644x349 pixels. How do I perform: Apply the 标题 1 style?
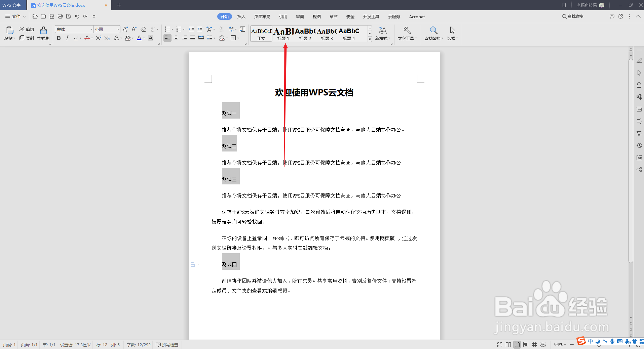click(283, 34)
